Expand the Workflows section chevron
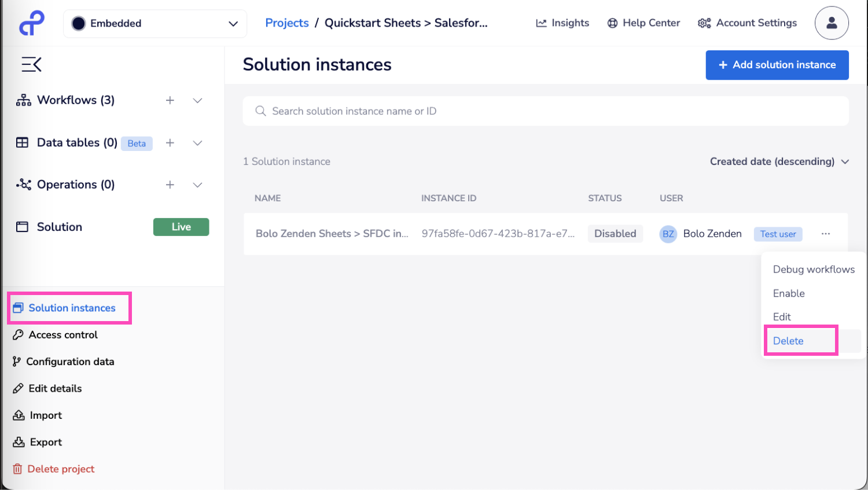 (x=197, y=100)
